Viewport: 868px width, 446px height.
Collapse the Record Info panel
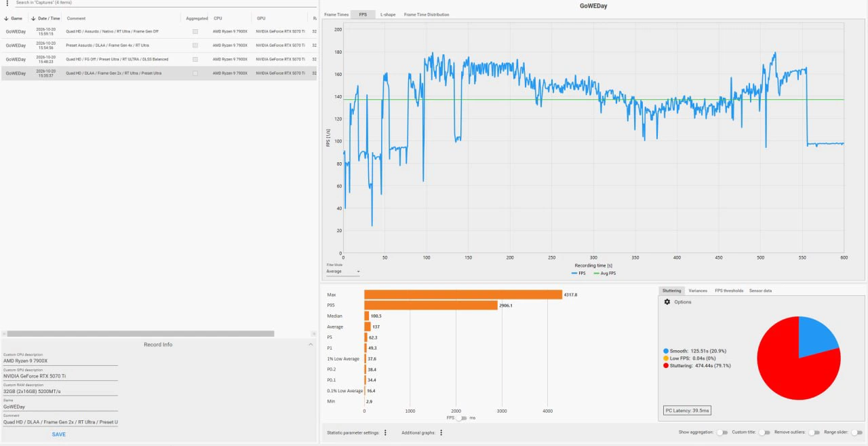click(311, 344)
